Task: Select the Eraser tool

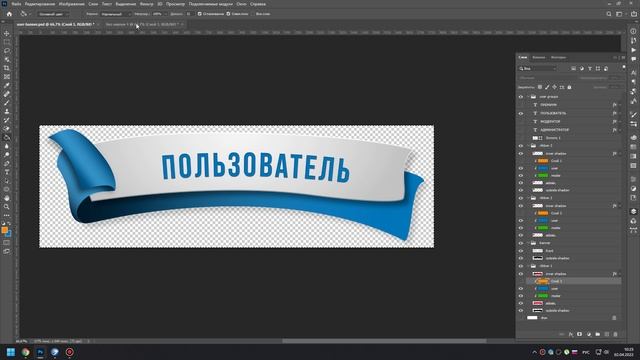Action: [7, 129]
